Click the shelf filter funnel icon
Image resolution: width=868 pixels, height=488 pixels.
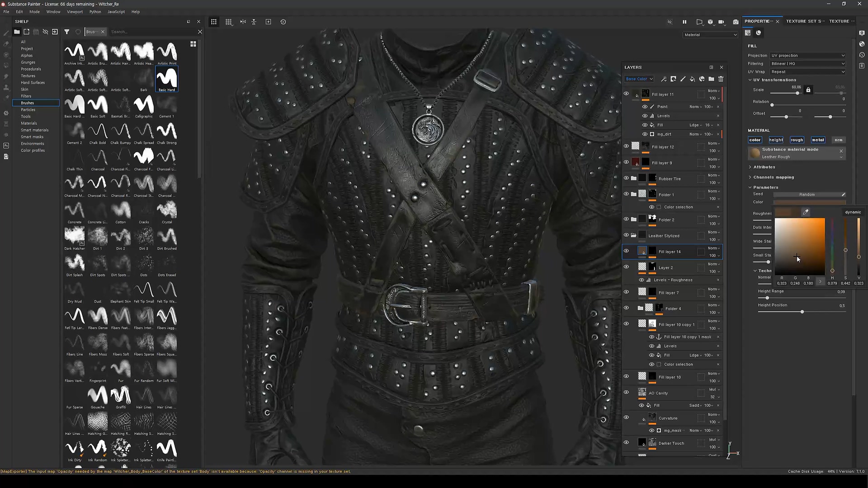coord(67,32)
